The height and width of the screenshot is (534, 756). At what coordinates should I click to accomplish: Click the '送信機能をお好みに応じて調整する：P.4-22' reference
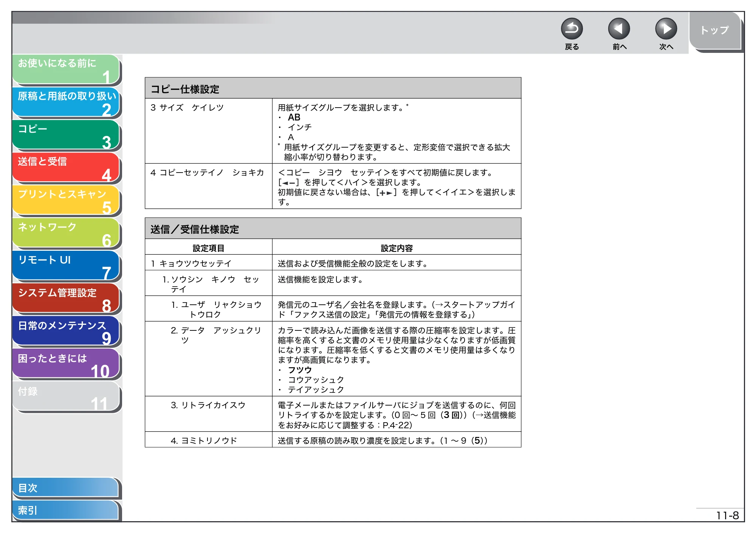point(397,420)
